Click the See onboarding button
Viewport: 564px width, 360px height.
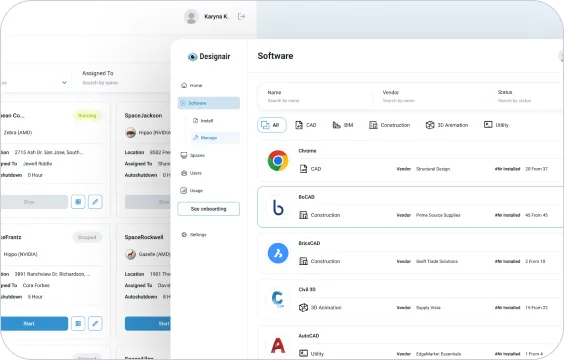click(x=209, y=209)
